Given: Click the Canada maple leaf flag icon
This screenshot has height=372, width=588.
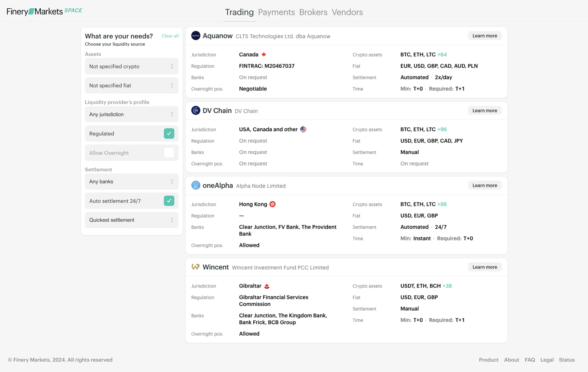Looking at the screenshot, I should 264,55.
